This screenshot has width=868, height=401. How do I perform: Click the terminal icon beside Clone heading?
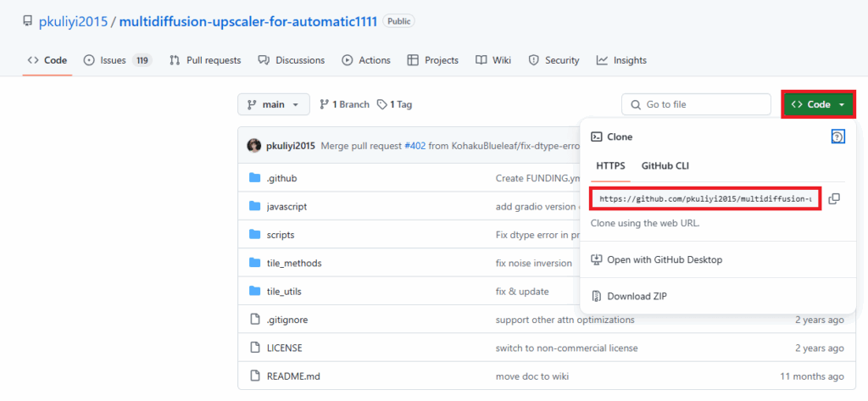point(597,136)
